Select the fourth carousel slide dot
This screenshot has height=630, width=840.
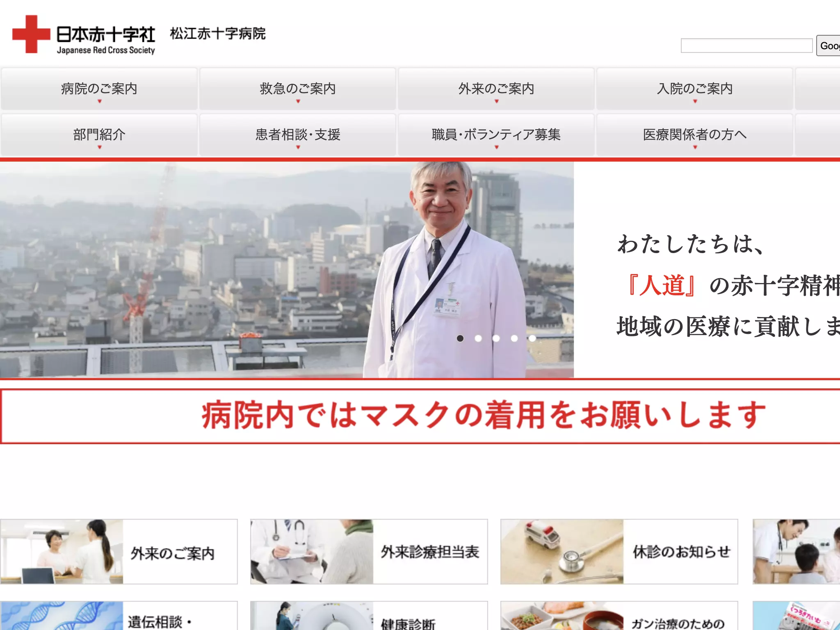pyautogui.click(x=514, y=338)
